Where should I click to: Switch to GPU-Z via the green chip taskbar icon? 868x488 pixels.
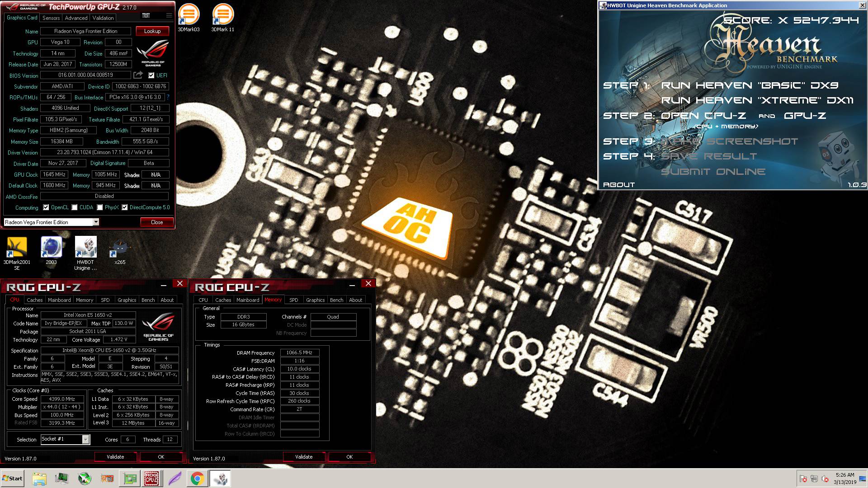(x=130, y=479)
